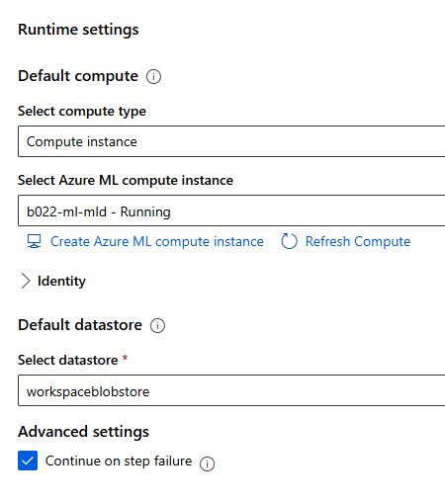This screenshot has width=445, height=504.
Task: Uncheck Continue on step failure checkbox
Action: [28, 461]
